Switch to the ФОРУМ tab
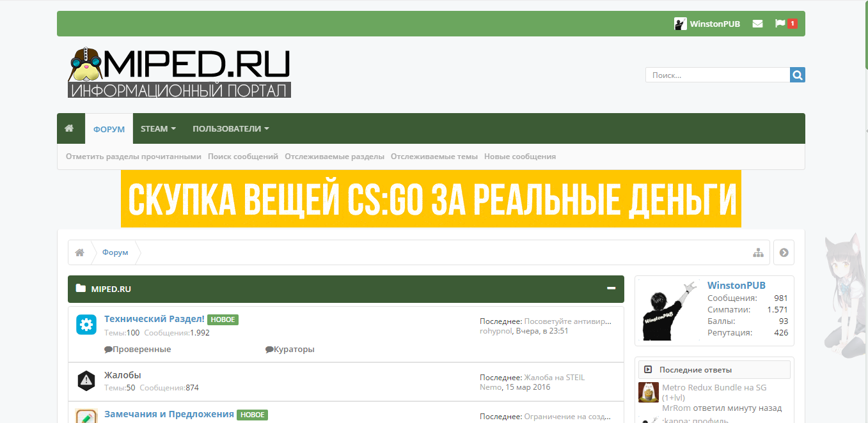This screenshot has width=868, height=423. pyautogui.click(x=109, y=129)
